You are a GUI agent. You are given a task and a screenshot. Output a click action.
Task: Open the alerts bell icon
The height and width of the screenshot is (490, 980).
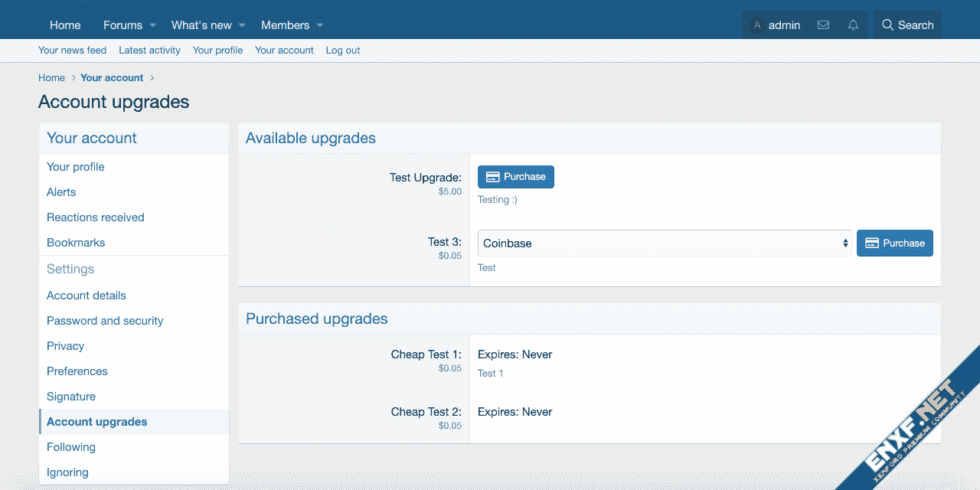coord(853,25)
